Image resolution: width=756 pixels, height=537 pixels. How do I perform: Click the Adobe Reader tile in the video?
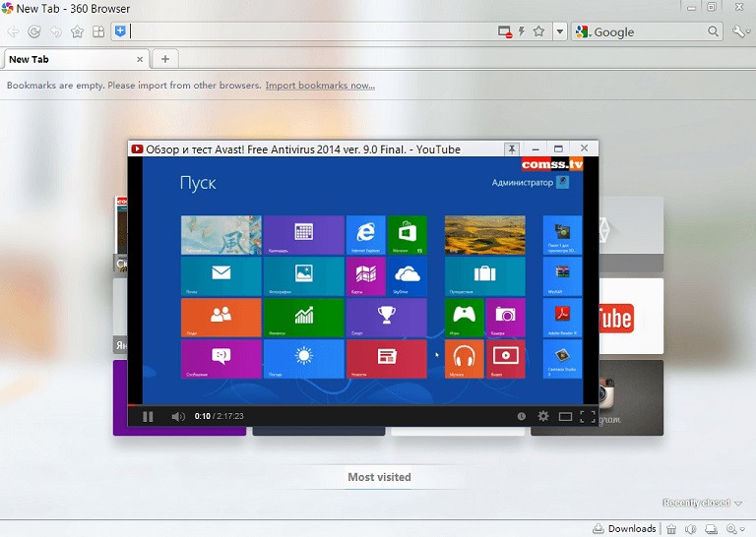point(562,318)
